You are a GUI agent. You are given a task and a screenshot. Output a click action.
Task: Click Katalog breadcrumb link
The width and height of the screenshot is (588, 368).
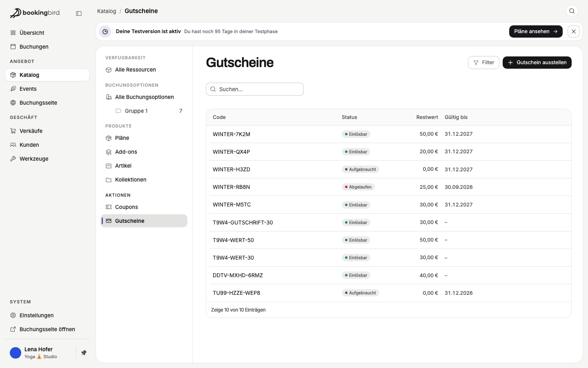pos(107,11)
